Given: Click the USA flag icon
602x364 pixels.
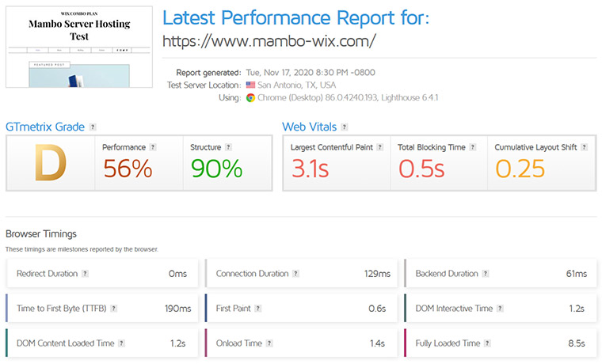Looking at the screenshot, I should pyautogui.click(x=251, y=85).
